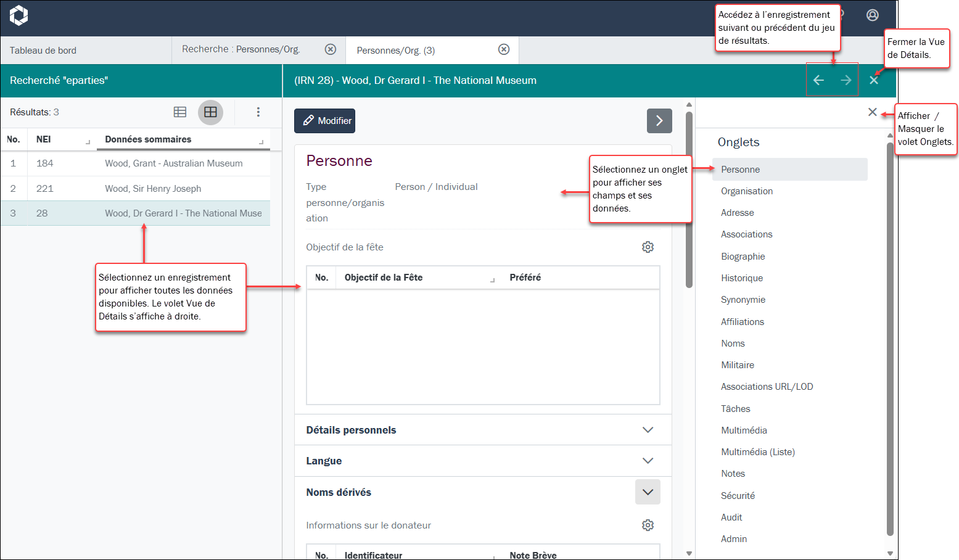Click the Modifier edit button
Screen dimensions: 959x560
point(324,121)
